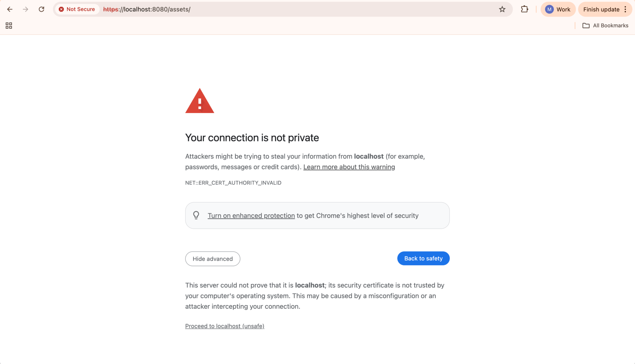635x364 pixels.
Task: Open the Extensions puzzle icon
Action: pos(524,9)
